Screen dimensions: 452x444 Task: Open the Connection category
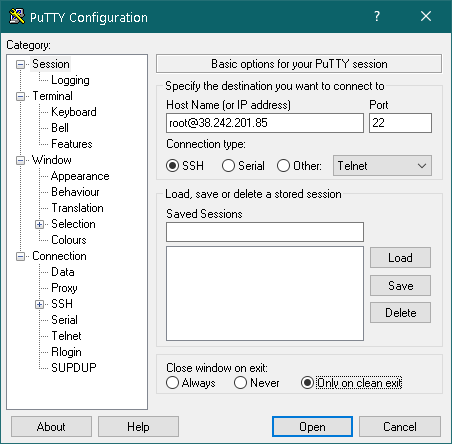59,256
